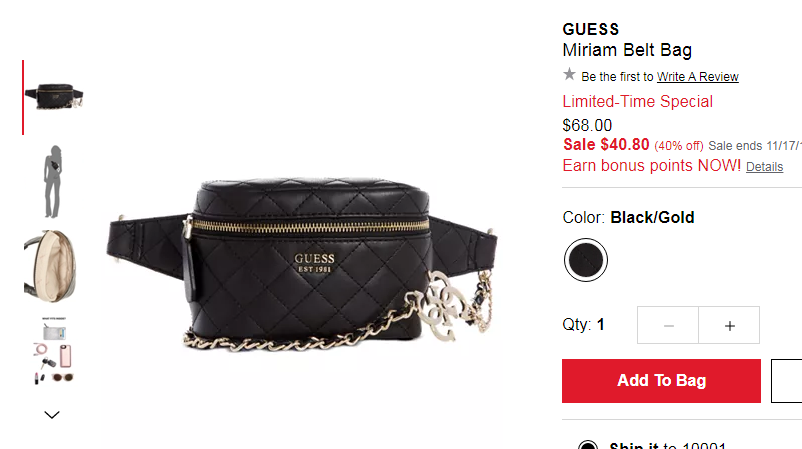Expand more thumbnails with down chevron
The height and width of the screenshot is (449, 802).
point(52,415)
